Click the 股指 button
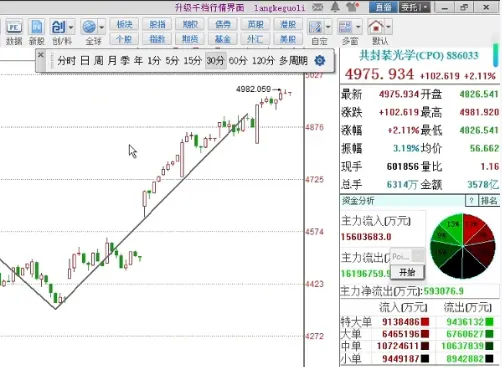Image resolution: width=502 pixels, height=367 pixels. point(157,24)
